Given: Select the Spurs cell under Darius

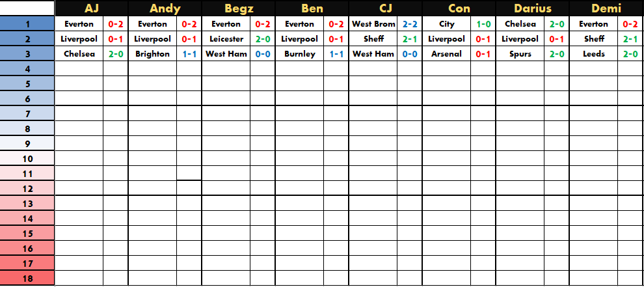Looking at the screenshot, I should [520, 54].
